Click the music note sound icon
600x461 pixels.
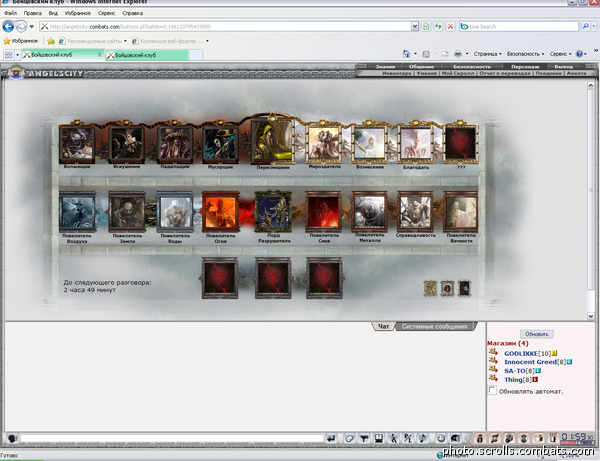pos(422,438)
